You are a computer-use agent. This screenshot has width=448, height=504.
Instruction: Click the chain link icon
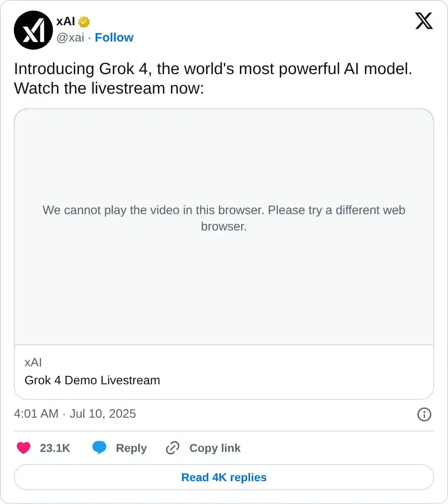(x=173, y=448)
